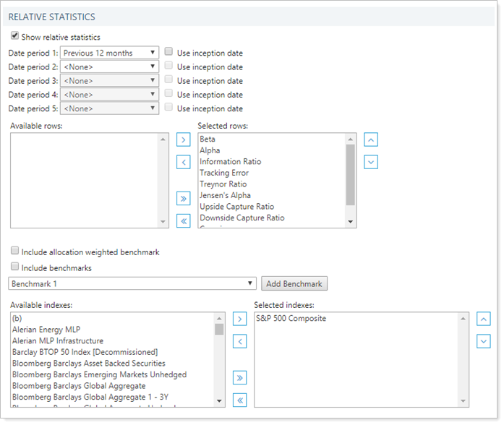Remove all indexes with the double left arrow
This screenshot has width=504, height=425.
(x=240, y=400)
